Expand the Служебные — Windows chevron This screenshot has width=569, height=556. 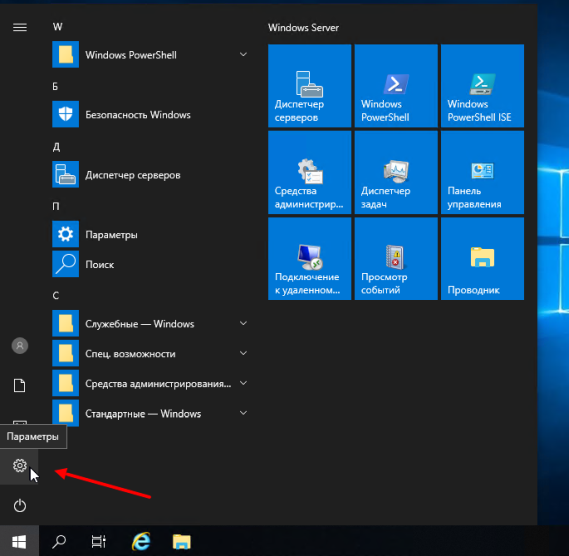click(x=243, y=323)
